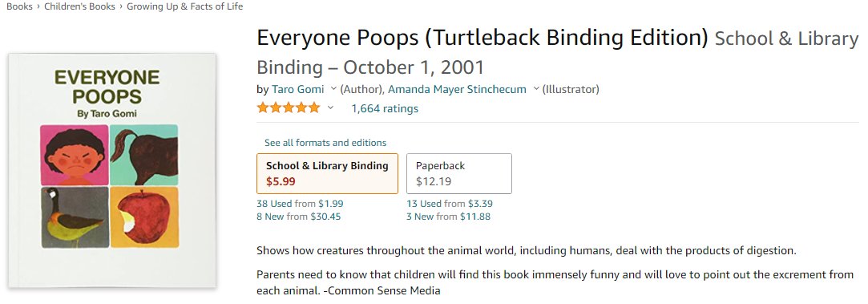868x304 pixels.
Task: Open the Books breadcrumb link
Action: 18,6
